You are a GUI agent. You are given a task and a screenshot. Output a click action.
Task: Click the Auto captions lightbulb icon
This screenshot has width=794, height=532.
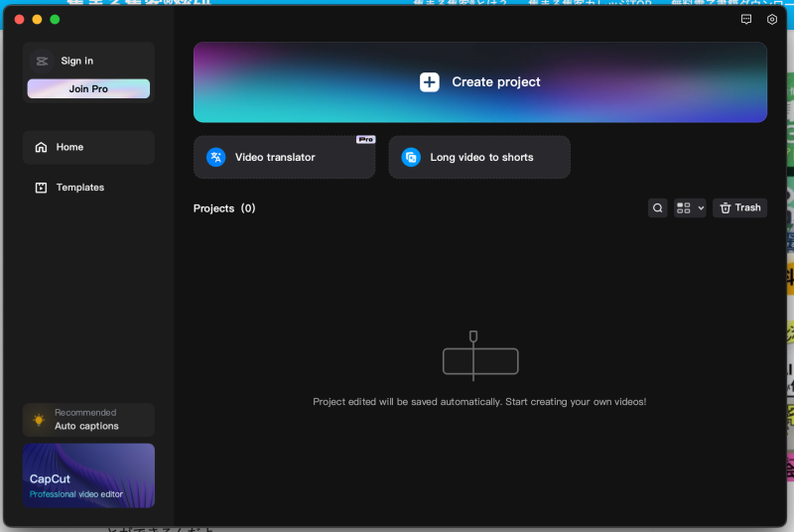(x=39, y=420)
